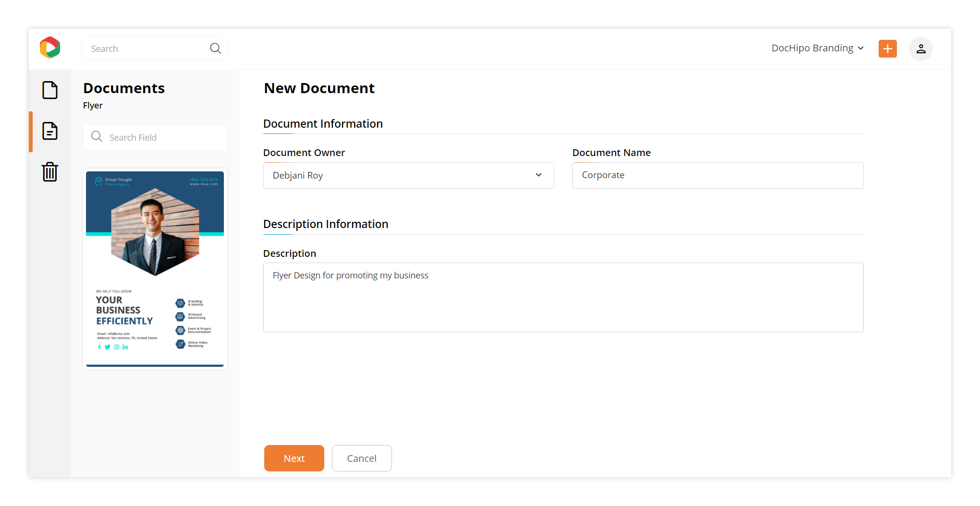980x506 pixels.
Task: Open the Trash sidebar icon
Action: (x=50, y=171)
